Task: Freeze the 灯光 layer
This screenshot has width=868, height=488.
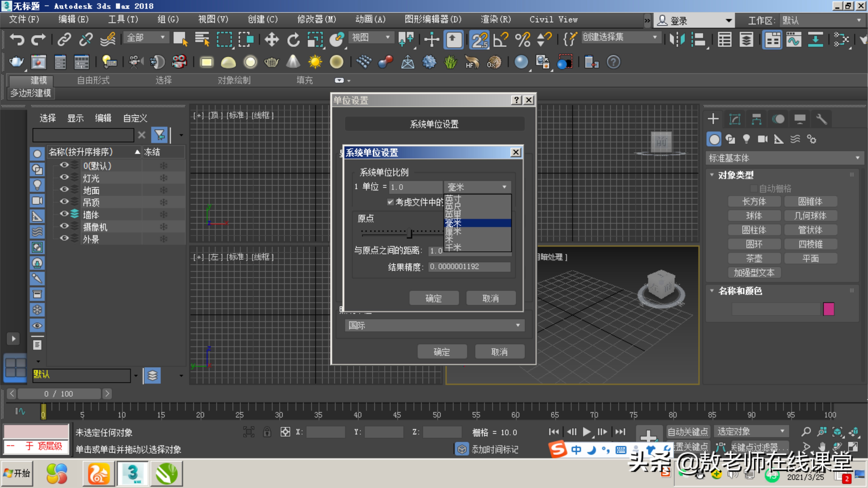Action: [x=163, y=177]
